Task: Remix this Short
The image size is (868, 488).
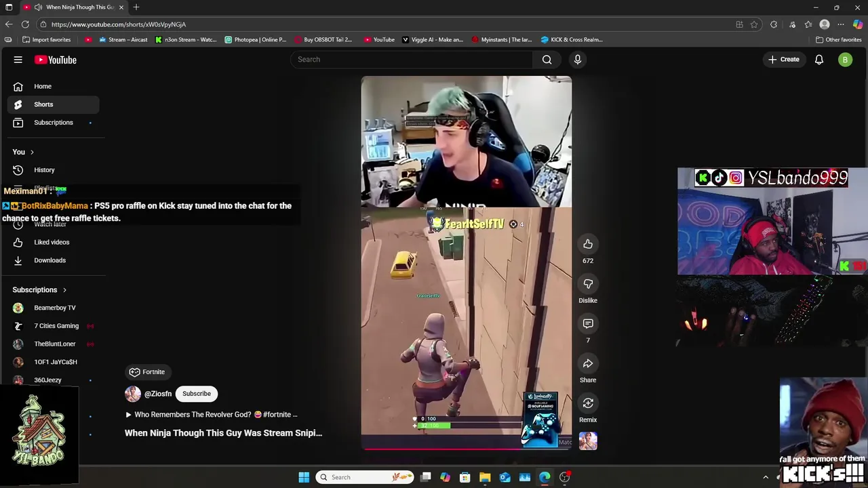Action: click(x=588, y=404)
